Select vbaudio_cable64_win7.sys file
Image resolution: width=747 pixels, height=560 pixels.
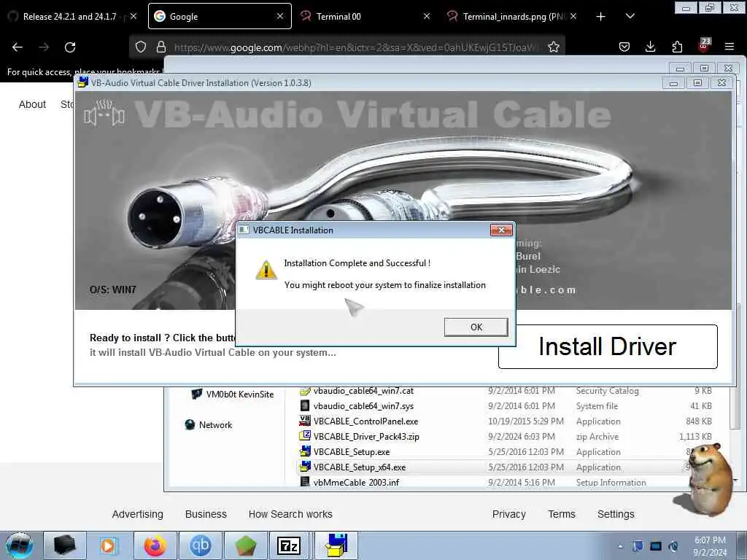click(x=363, y=406)
